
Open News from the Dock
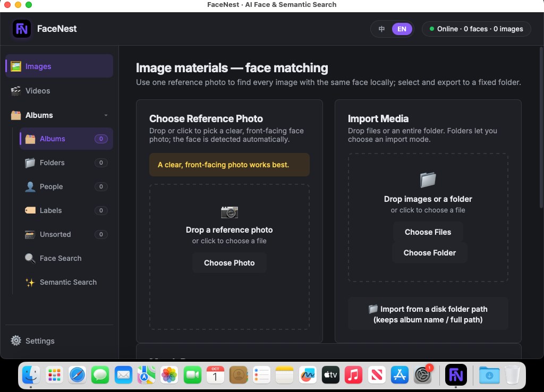tap(377, 375)
